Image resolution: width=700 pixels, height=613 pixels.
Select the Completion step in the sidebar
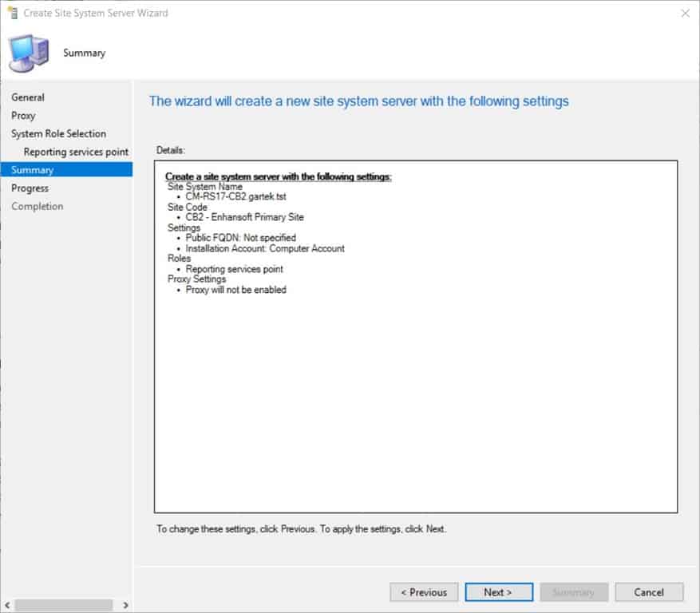37,206
